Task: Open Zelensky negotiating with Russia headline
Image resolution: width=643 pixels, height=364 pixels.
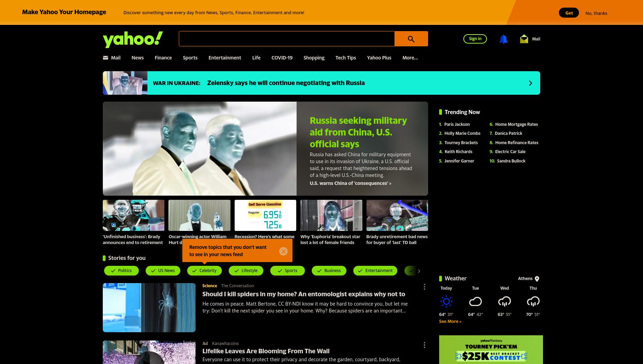Action: [x=286, y=83]
